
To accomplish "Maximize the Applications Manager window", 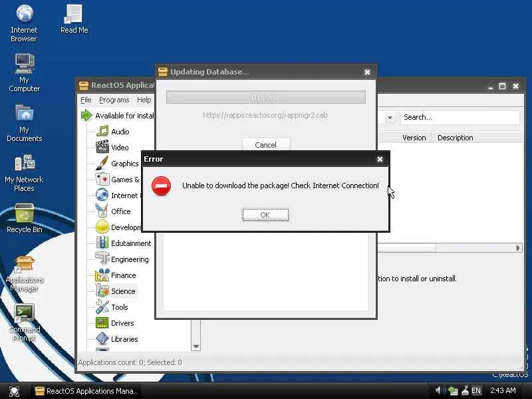I will pyautogui.click(x=503, y=86).
